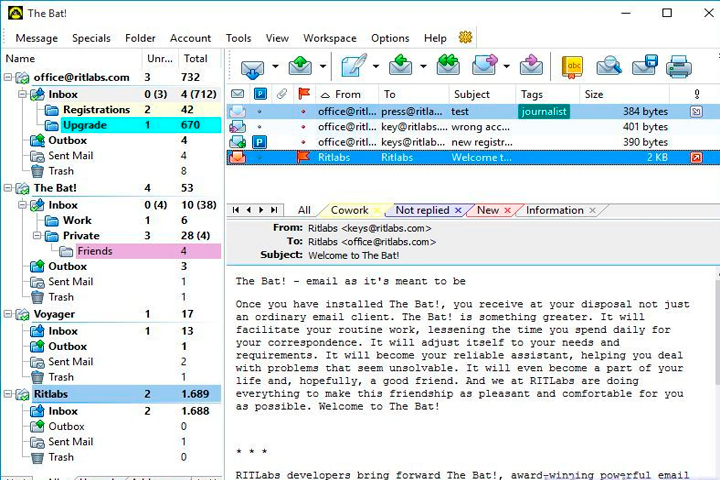Switch to the Cowork tab
The width and height of the screenshot is (720, 480).
pyautogui.click(x=349, y=210)
